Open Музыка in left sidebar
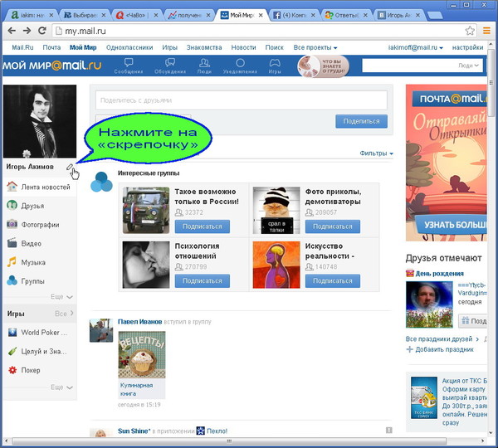The image size is (498, 448). pos(40,262)
